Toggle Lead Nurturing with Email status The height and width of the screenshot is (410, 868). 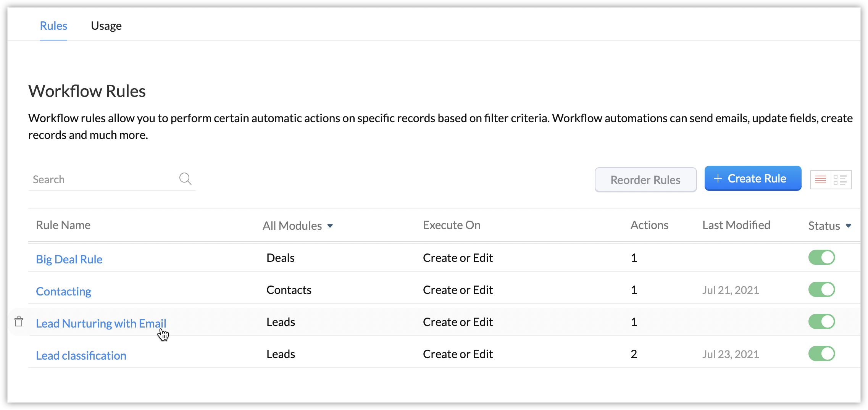coord(821,322)
